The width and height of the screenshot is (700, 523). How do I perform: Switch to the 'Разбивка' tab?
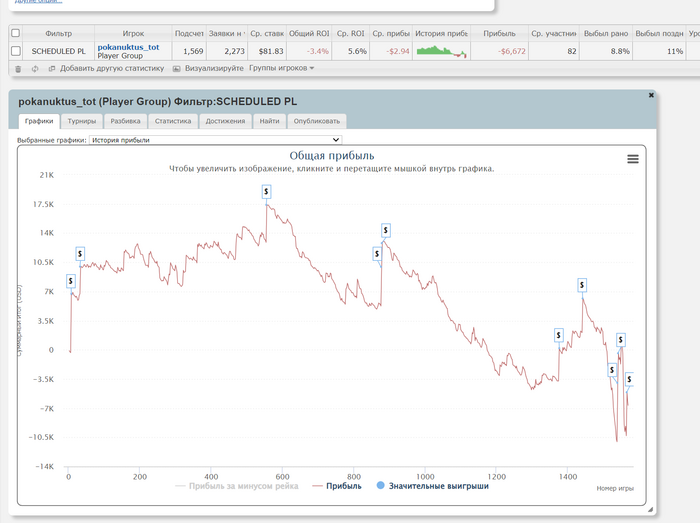(125, 121)
